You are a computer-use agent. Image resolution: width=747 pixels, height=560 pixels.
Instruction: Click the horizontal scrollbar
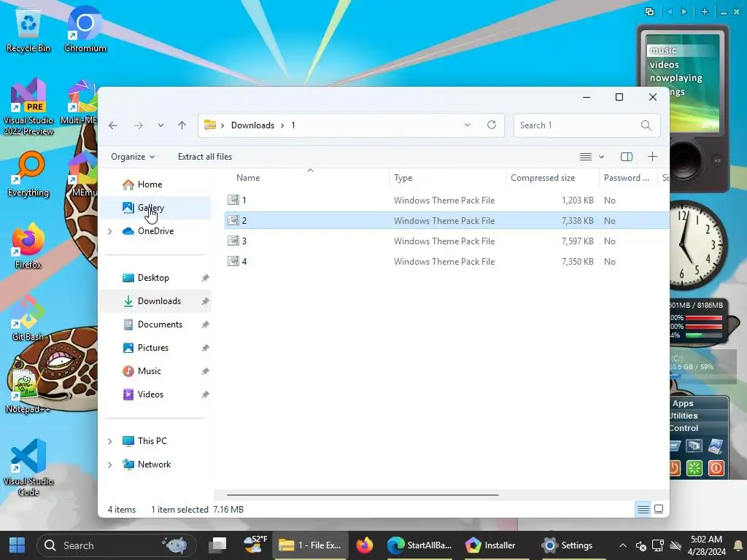(x=363, y=495)
